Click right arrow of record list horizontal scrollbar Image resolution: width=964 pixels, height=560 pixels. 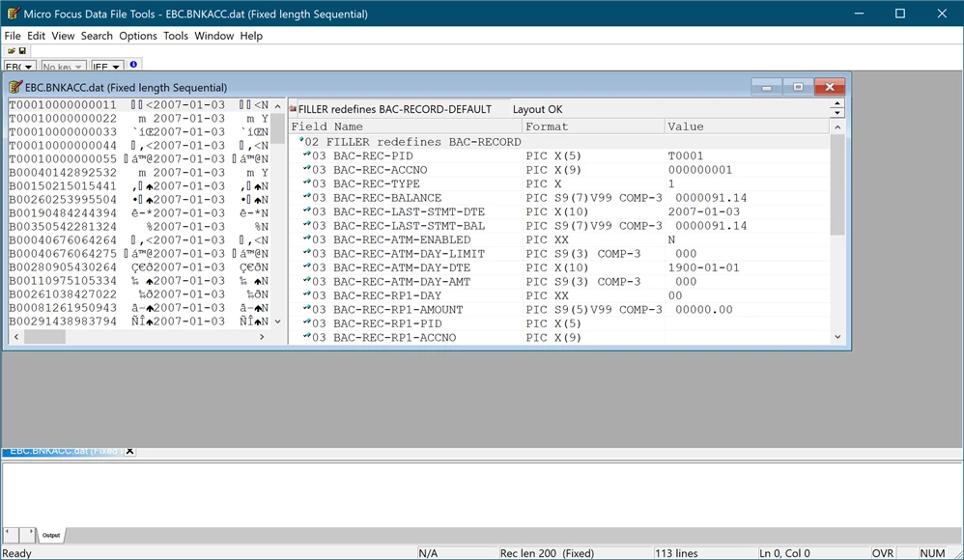(262, 336)
